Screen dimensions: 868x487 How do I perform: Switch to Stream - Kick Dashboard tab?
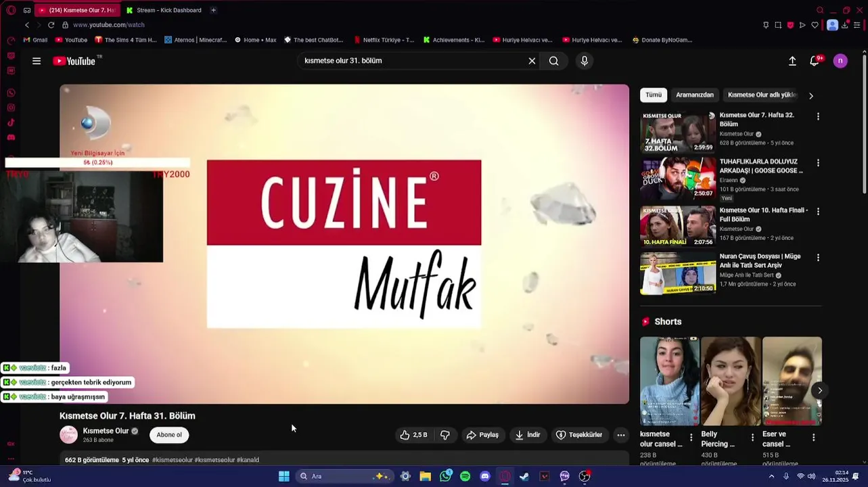point(164,10)
